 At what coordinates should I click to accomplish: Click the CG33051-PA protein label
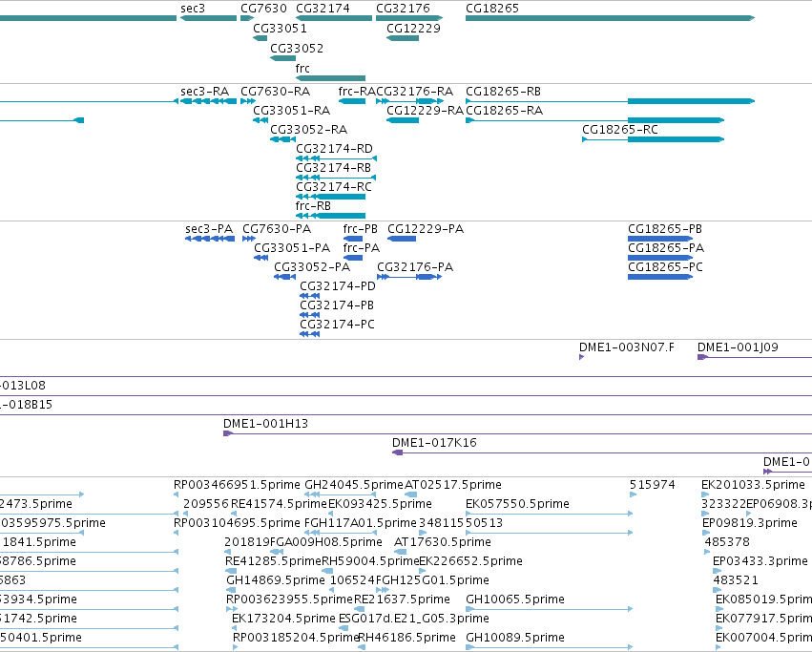[292, 248]
